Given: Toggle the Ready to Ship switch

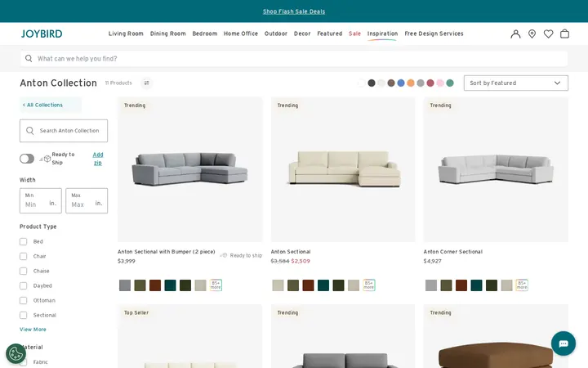Looking at the screenshot, I should (x=27, y=159).
